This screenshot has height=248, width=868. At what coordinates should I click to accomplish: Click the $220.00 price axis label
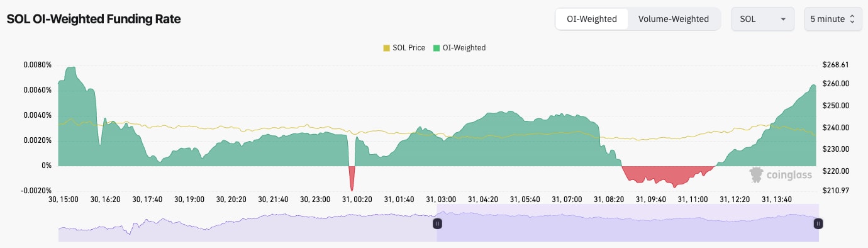coord(835,171)
